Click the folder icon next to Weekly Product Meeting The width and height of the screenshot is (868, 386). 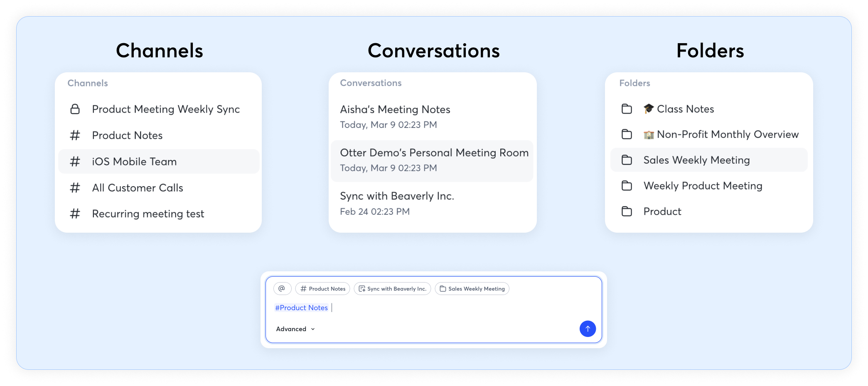[x=627, y=186]
